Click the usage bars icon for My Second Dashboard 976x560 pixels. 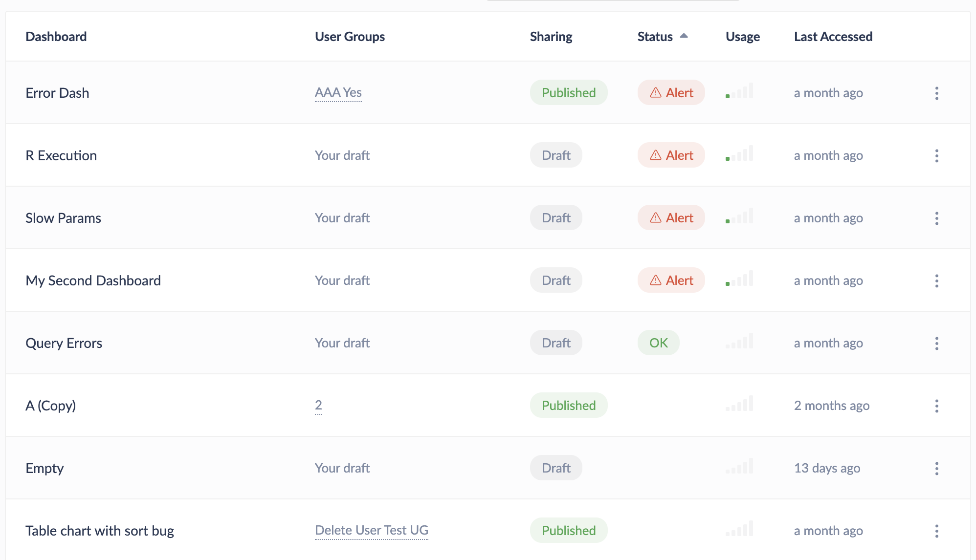(739, 279)
